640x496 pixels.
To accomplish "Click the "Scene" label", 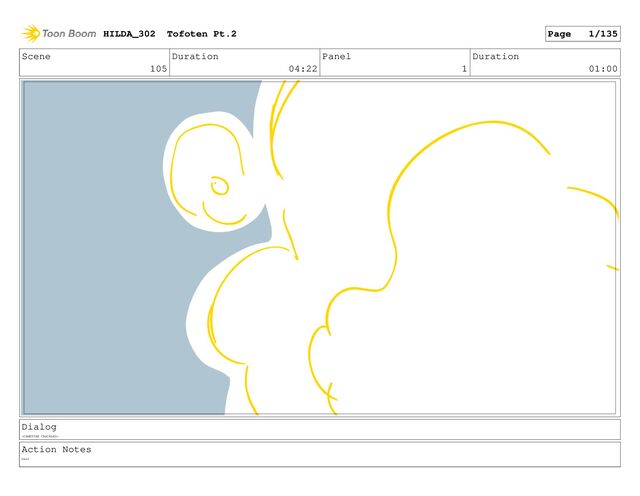I will [x=36, y=56].
